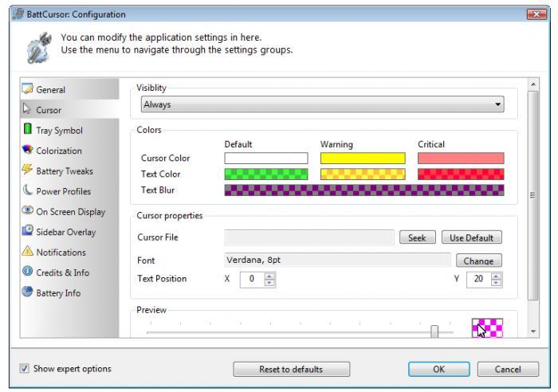Click the Credits & Info blue icon
The image size is (558, 392).
pos(27,272)
